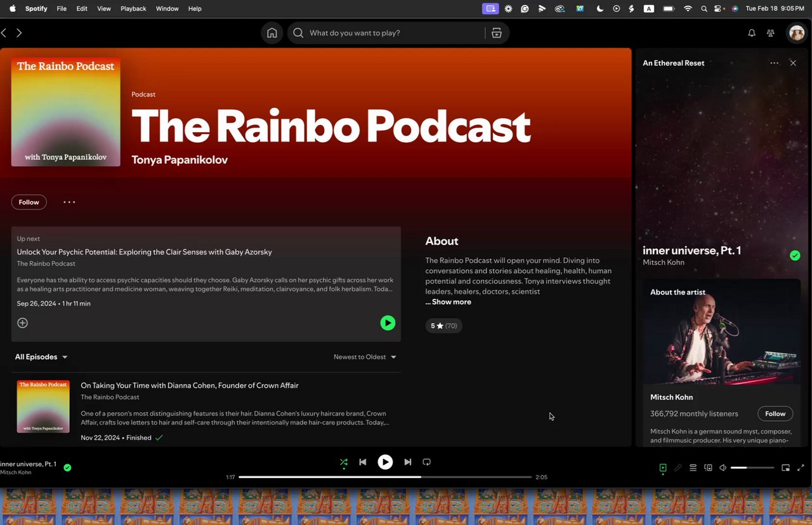
Task: Open Mitsch Kohn link under panel track title
Action: pos(664,262)
